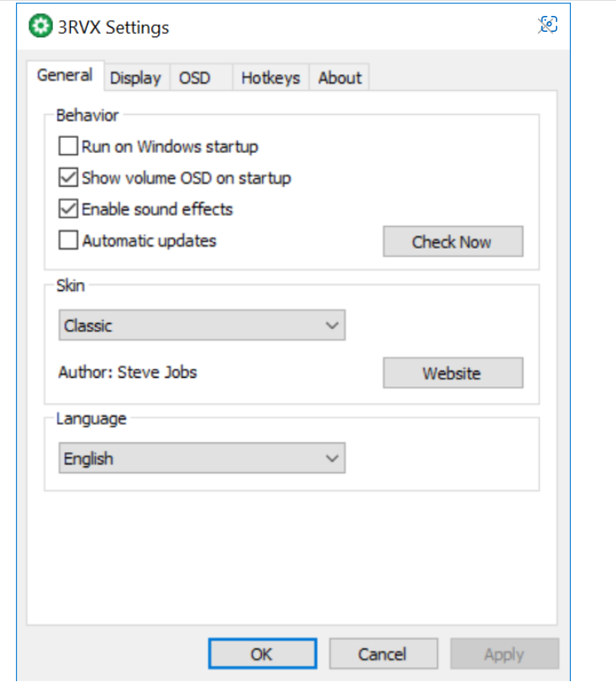Enable Run on Windows startup
616x690 pixels.
pyautogui.click(x=68, y=146)
